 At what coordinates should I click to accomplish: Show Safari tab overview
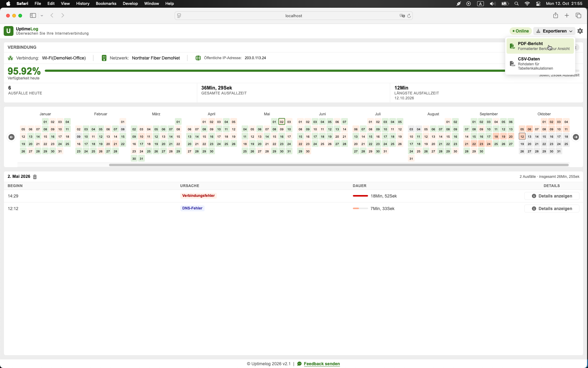tap(579, 16)
